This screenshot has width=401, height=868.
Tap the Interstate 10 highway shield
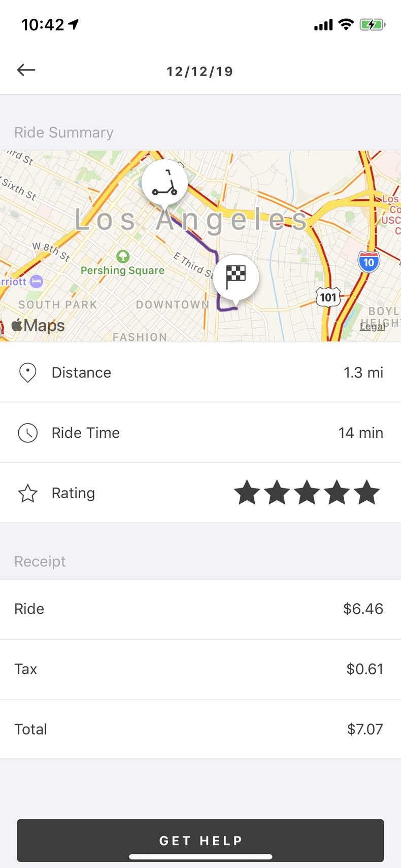point(369,262)
